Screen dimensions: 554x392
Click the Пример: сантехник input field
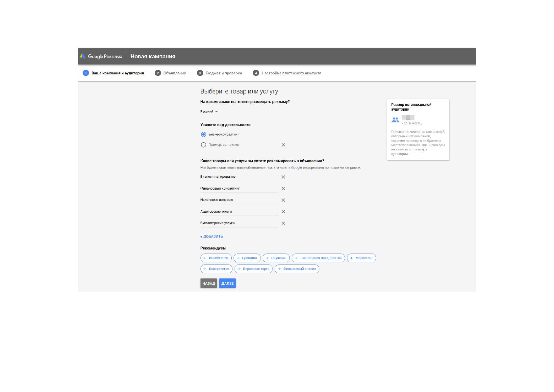(243, 145)
